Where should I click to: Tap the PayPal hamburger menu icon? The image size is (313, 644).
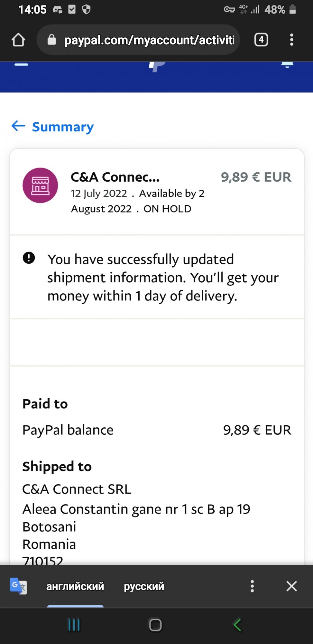pos(21,64)
